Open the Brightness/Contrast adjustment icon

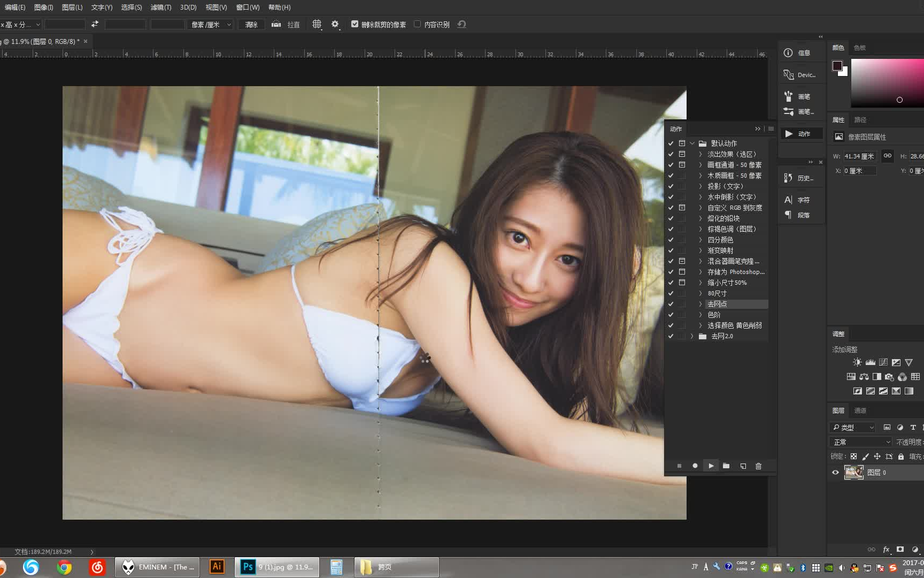click(857, 362)
